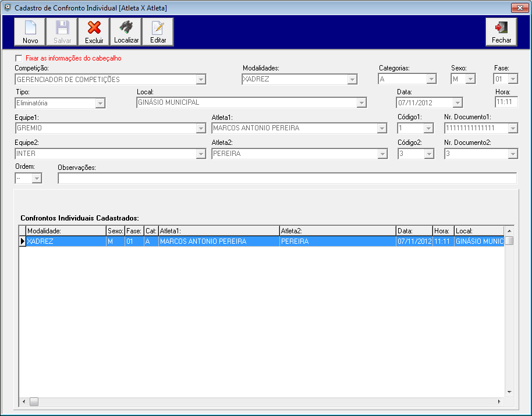The height and width of the screenshot is (416, 532).
Task: Expand the Equipe1 dropdown with GREMIO
Action: 201,128
